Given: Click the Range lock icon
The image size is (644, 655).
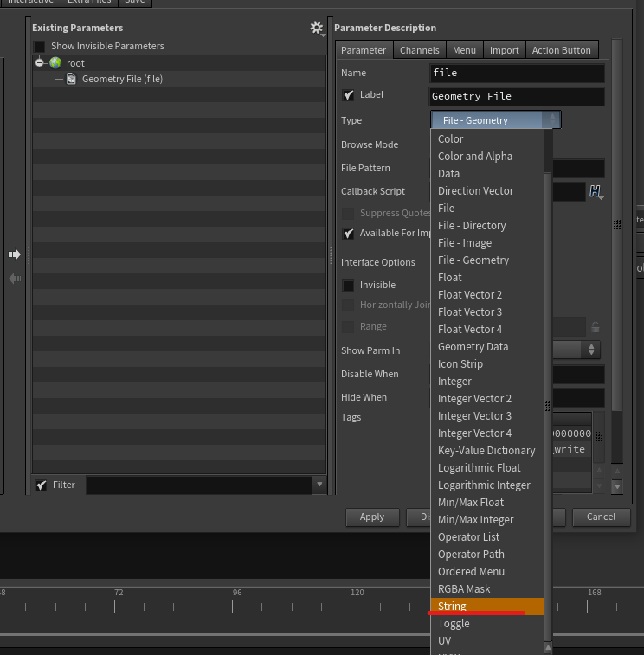Looking at the screenshot, I should 596,327.
